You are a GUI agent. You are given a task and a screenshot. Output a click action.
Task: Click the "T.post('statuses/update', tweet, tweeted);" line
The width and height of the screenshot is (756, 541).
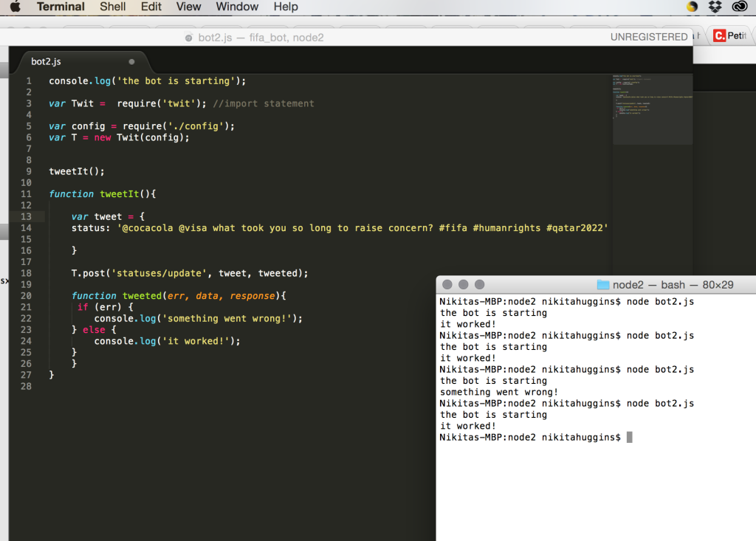(190, 273)
